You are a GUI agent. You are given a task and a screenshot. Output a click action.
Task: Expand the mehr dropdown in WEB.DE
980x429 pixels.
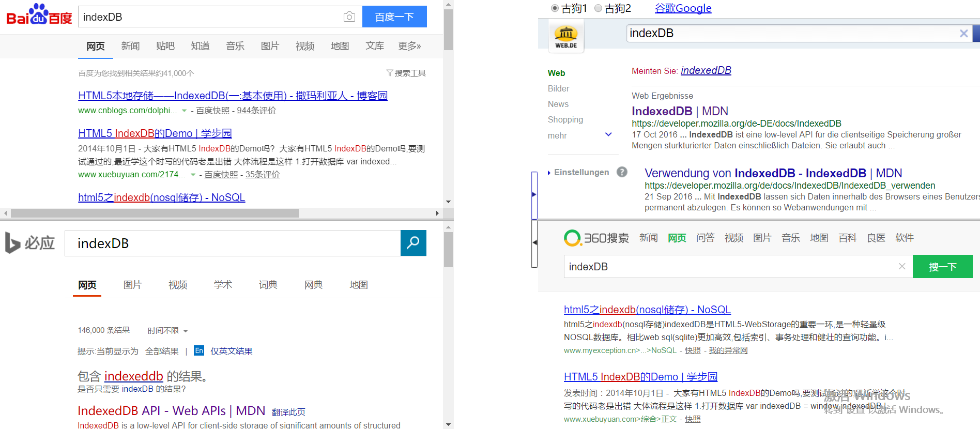tap(608, 135)
